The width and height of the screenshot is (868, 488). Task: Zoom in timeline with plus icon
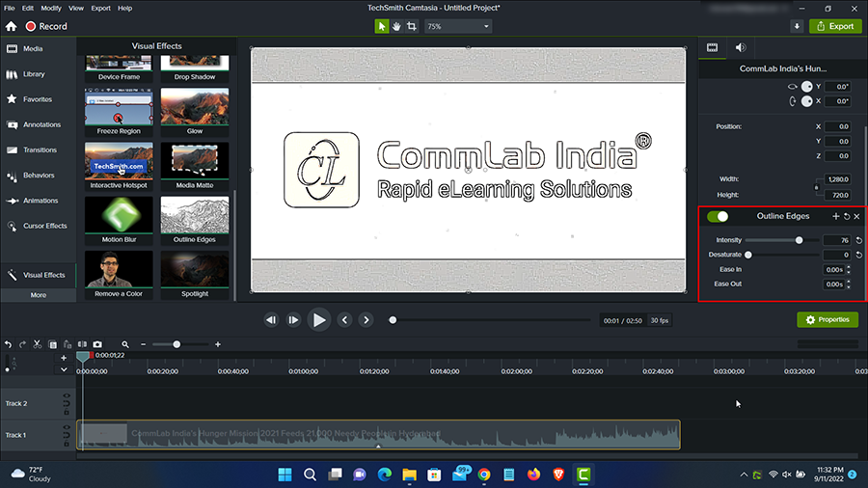click(218, 344)
